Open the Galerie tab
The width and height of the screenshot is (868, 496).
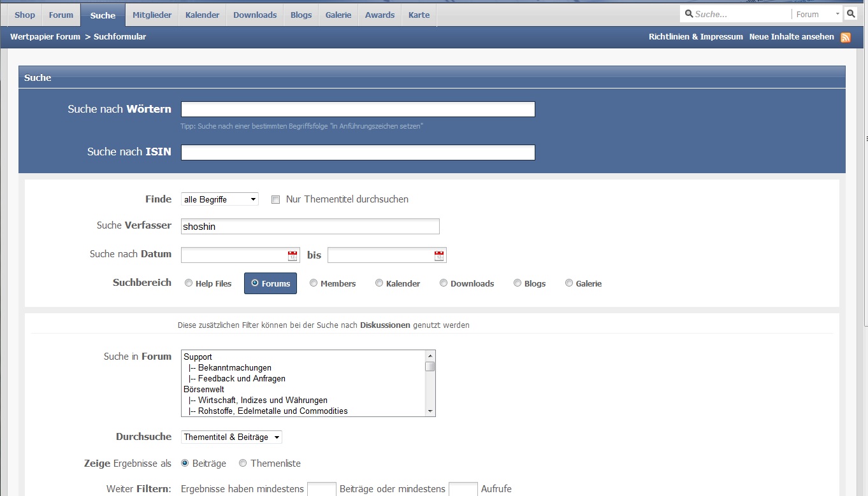[338, 15]
